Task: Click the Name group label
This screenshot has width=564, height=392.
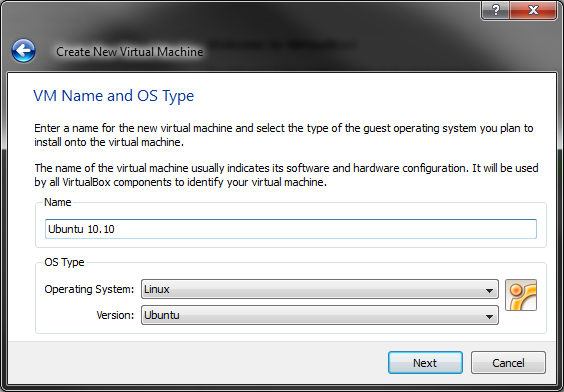Action: [58, 202]
